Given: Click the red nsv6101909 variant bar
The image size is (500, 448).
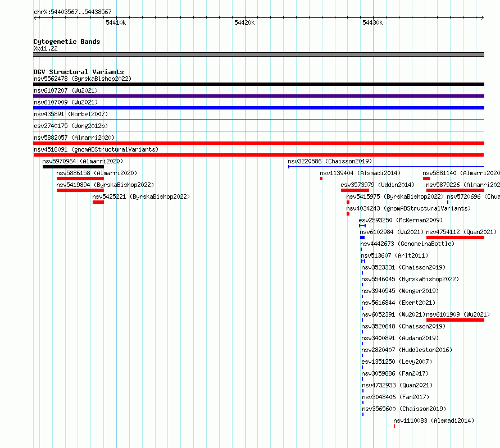Looking at the screenshot, I should [456, 320].
